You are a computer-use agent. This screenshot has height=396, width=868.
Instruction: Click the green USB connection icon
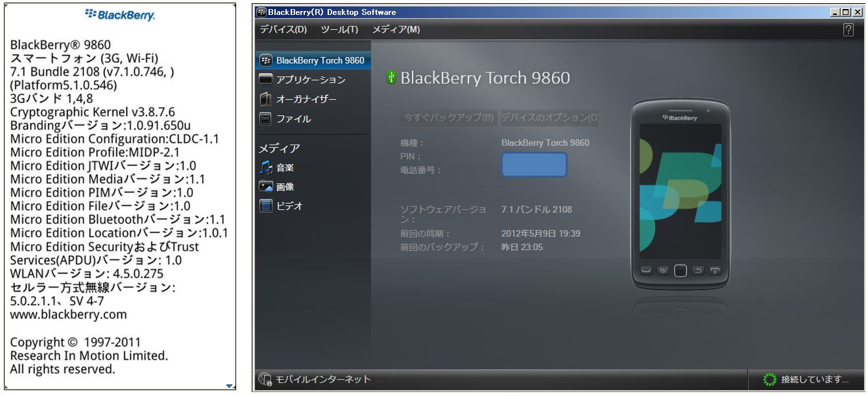click(391, 78)
